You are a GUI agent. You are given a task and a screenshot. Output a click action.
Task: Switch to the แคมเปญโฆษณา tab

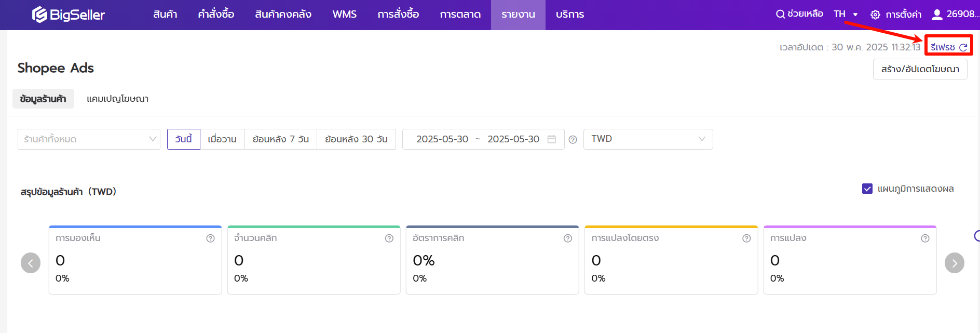point(117,99)
